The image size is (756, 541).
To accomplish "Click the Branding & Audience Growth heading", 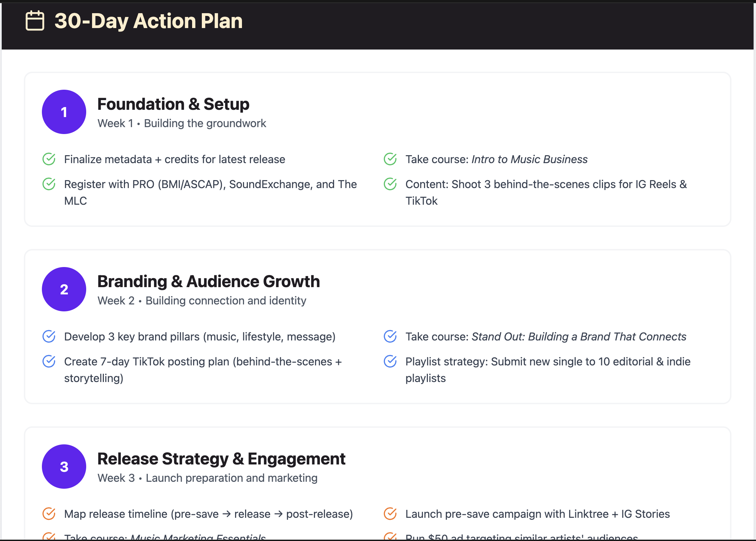I will coord(208,282).
